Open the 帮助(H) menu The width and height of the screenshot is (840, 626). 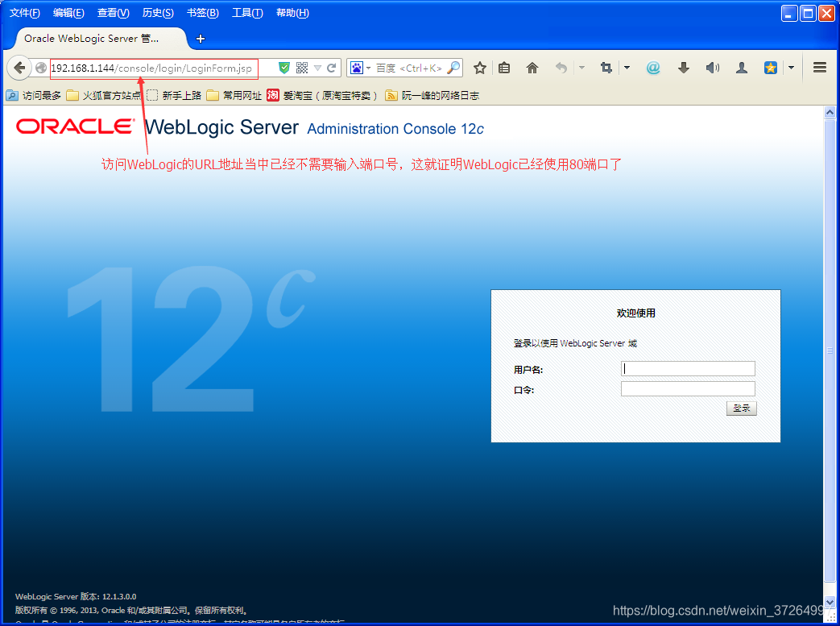coord(292,13)
